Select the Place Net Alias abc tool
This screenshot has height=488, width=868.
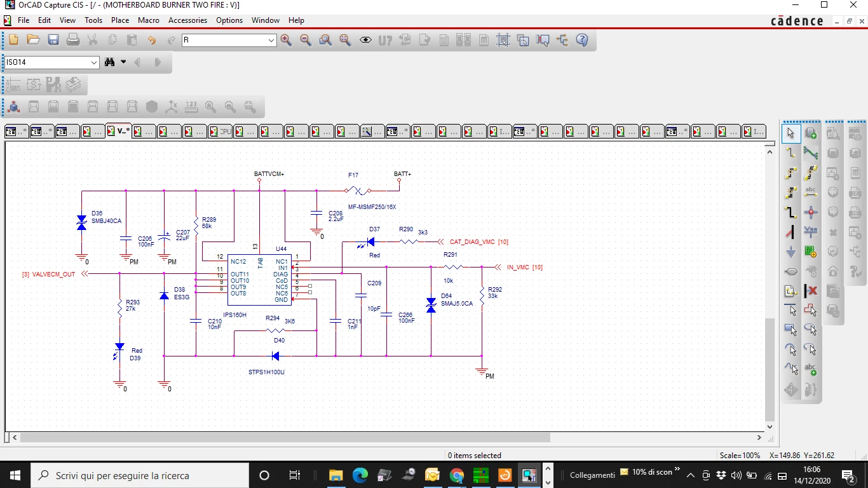(811, 193)
